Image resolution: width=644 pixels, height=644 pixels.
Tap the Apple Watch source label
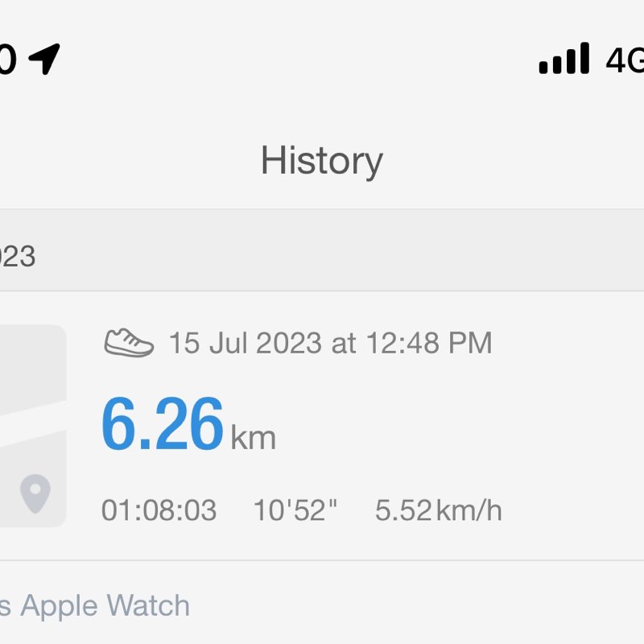coord(105,605)
